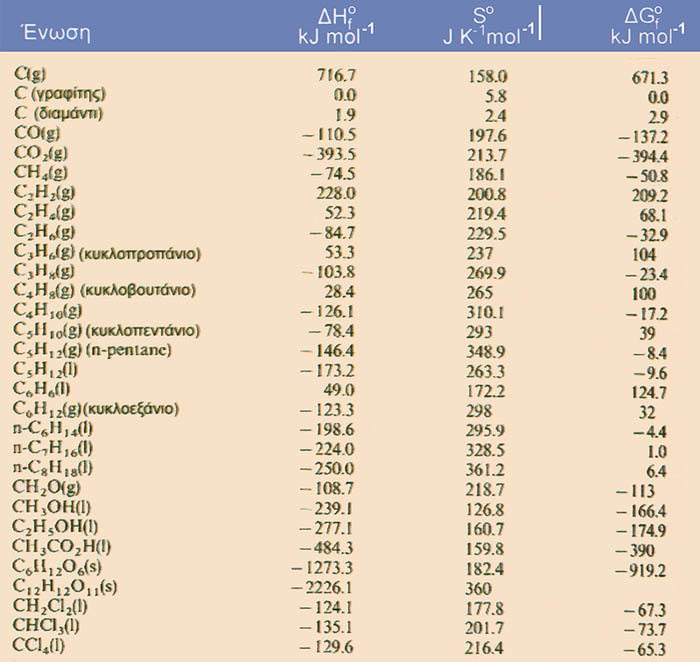700x662 pixels.
Task: Click cyclopropane's ΔG value 104
Action: pyautogui.click(x=644, y=255)
